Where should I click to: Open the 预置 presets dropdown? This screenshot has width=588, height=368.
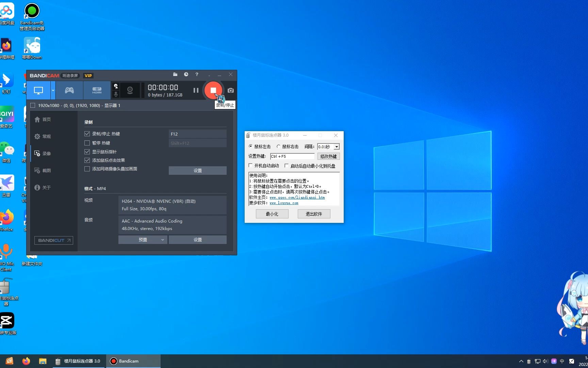pyautogui.click(x=143, y=240)
